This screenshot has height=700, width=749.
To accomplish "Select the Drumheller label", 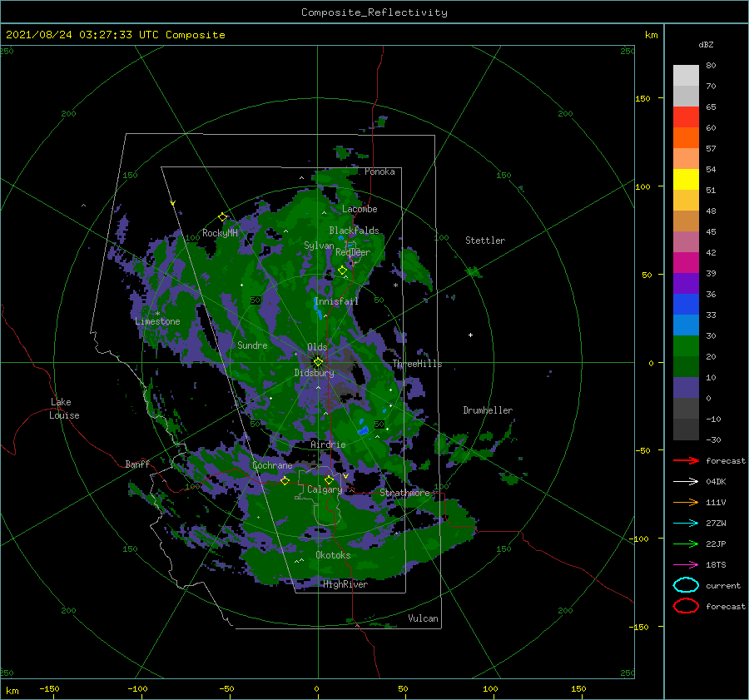I will pyautogui.click(x=487, y=410).
